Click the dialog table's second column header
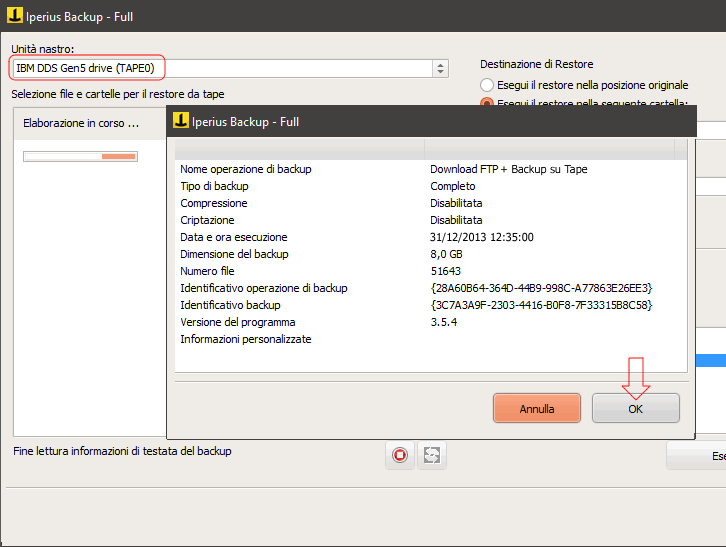The height and width of the screenshot is (547, 726). pyautogui.click(x=550, y=150)
